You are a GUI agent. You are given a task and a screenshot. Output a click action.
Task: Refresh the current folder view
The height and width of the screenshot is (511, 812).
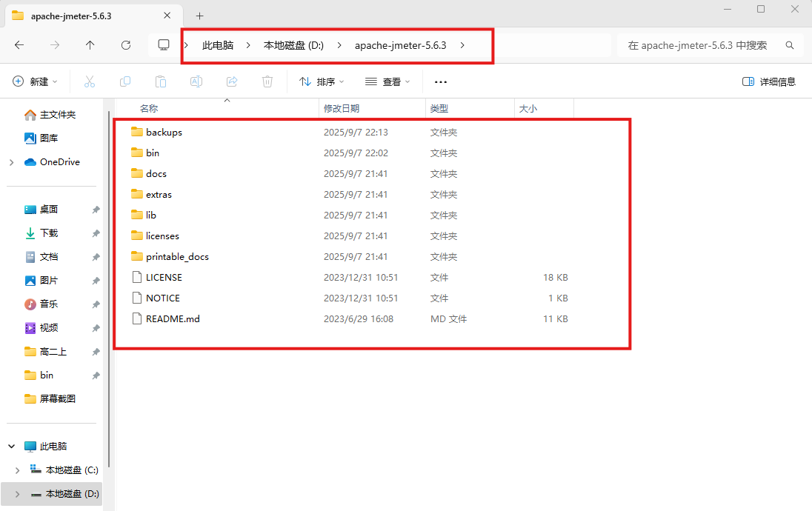click(x=126, y=45)
